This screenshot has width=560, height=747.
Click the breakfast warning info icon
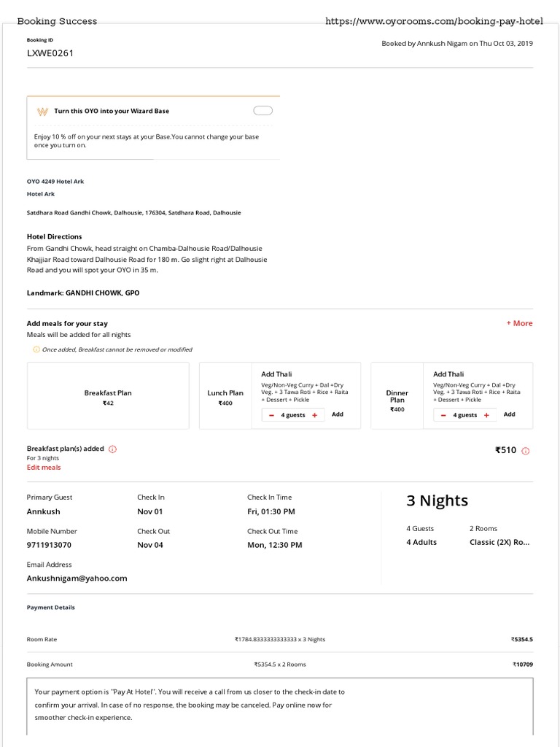36,349
